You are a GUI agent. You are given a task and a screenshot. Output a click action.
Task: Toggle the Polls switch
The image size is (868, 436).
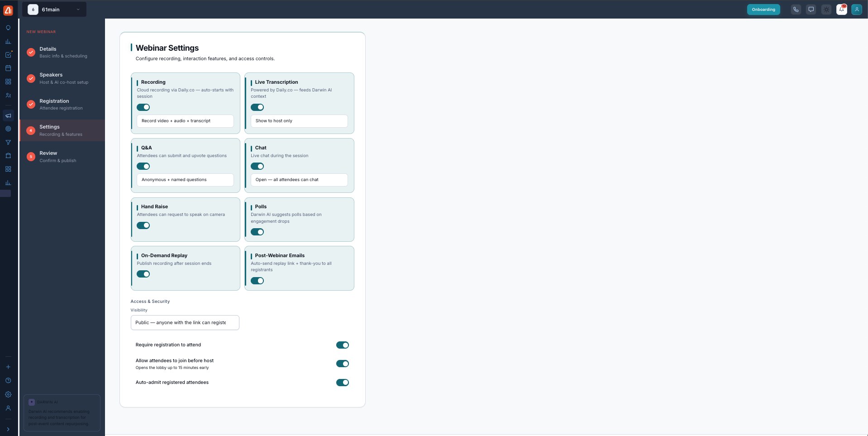(257, 232)
